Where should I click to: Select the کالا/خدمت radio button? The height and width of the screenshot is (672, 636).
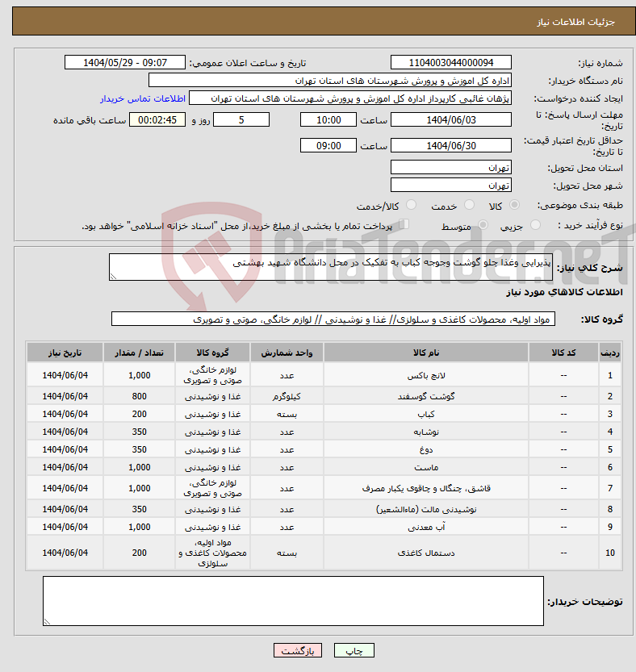coord(411,205)
